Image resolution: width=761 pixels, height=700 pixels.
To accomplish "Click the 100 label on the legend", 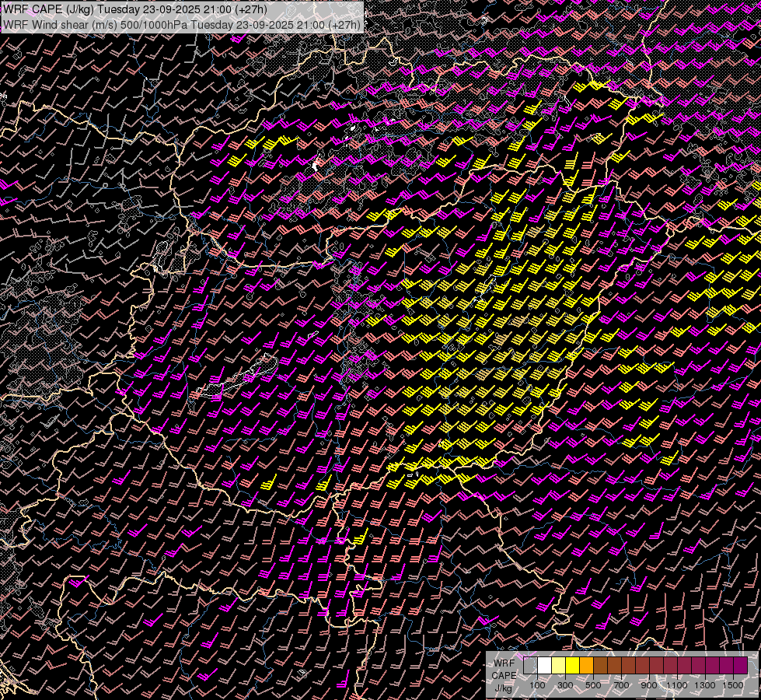I will click(537, 685).
